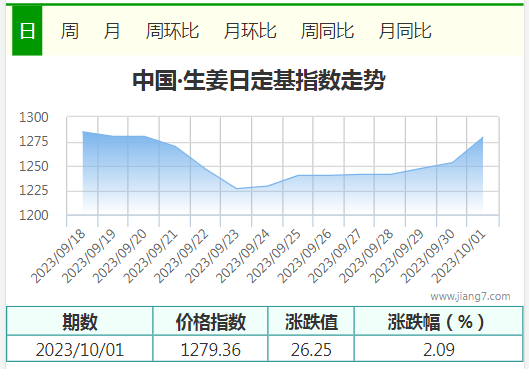Click the table cell 2023/10/01
This screenshot has height=369, width=529.
point(80,349)
